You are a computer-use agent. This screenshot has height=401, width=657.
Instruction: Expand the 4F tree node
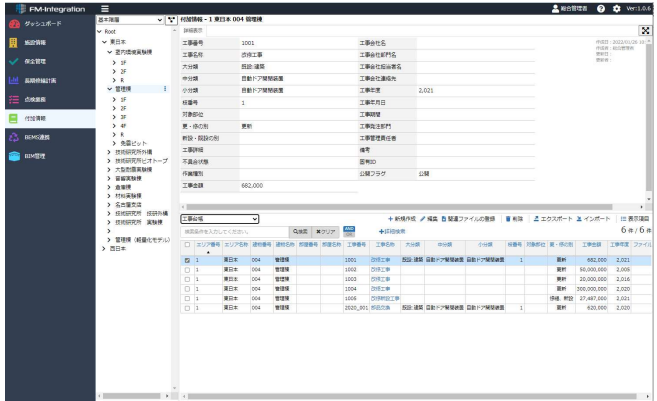click(x=114, y=126)
